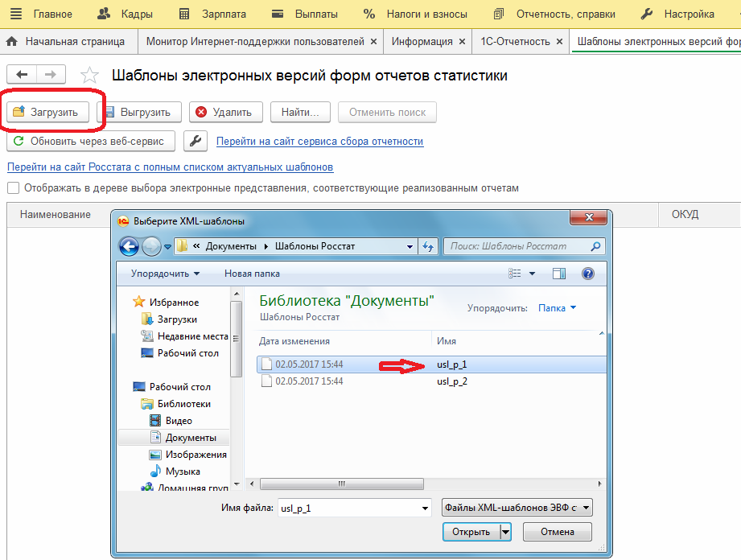The width and height of the screenshot is (741, 560).
Task: Open the Настройка section
Action: click(x=677, y=14)
